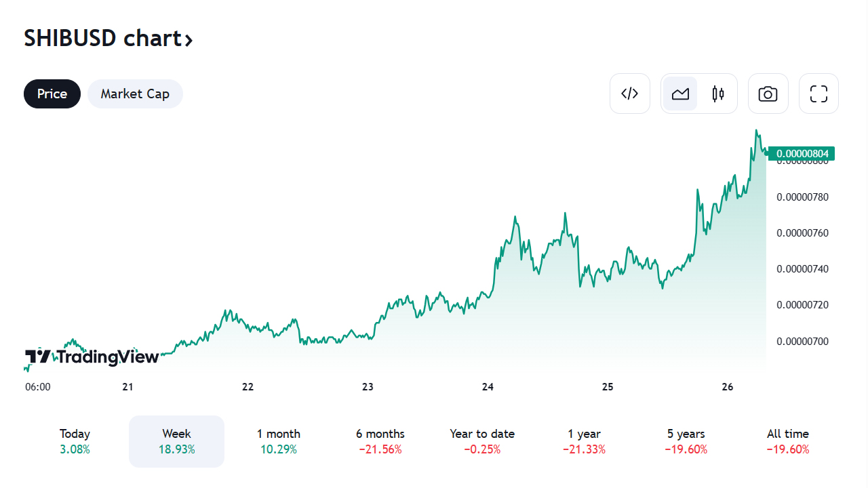Show the 6 months price range
Screen dimensions: 868x488
click(380, 441)
